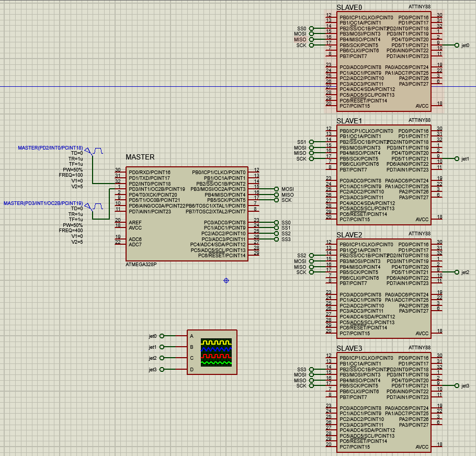This screenshot has width=476, height=456.
Task: Click the FREQ=100 generator property
Action: click(x=71, y=175)
